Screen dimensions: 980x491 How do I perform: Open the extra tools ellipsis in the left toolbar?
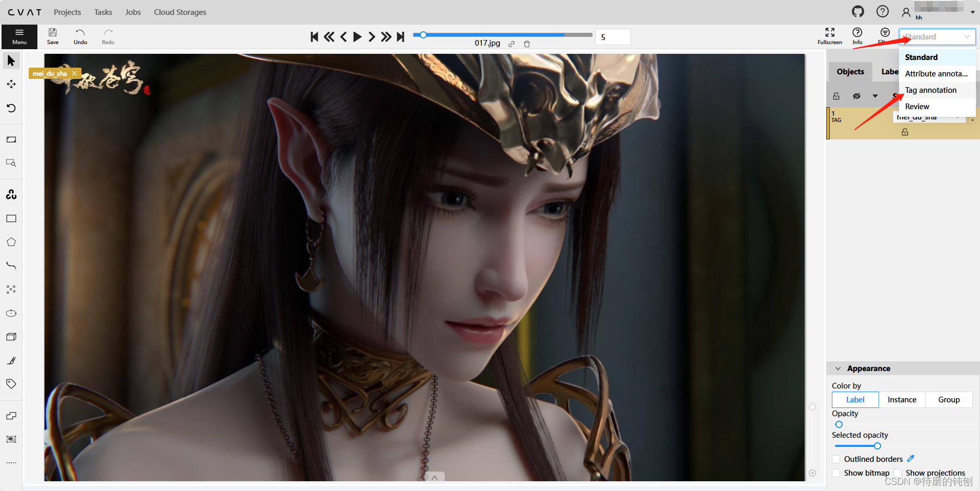tap(11, 463)
